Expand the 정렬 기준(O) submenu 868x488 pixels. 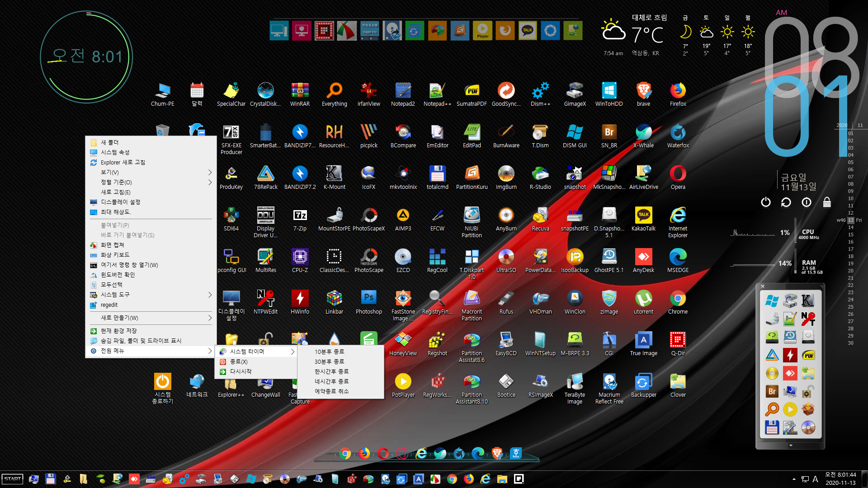[x=151, y=182]
